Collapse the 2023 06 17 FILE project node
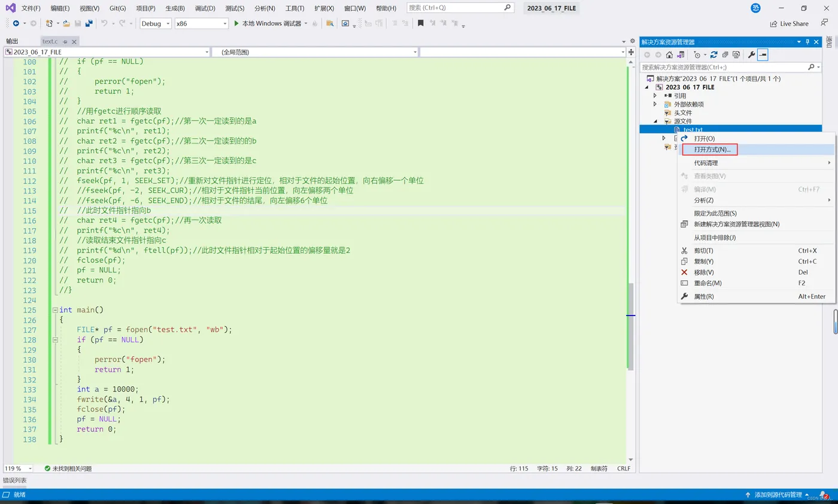The width and height of the screenshot is (838, 504). [647, 87]
